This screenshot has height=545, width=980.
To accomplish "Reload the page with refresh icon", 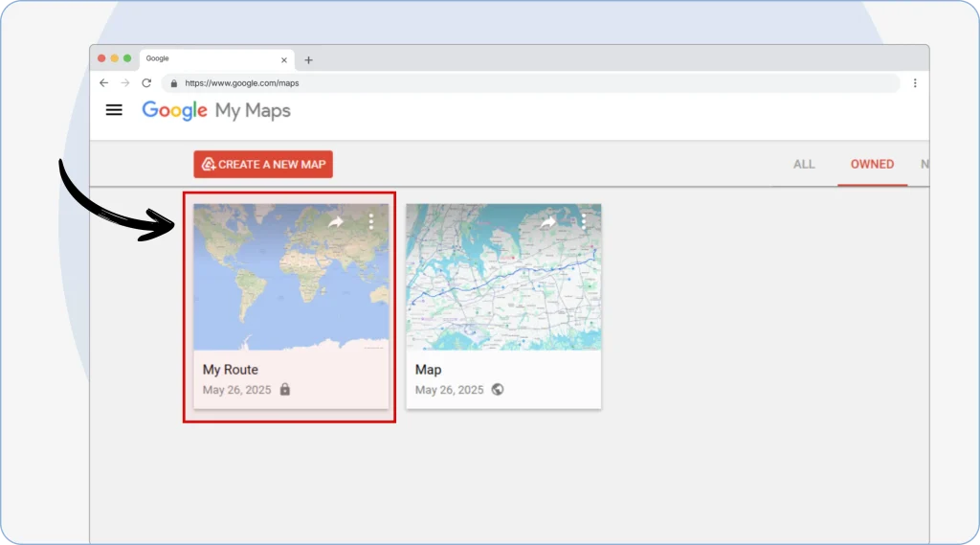I will (x=146, y=82).
